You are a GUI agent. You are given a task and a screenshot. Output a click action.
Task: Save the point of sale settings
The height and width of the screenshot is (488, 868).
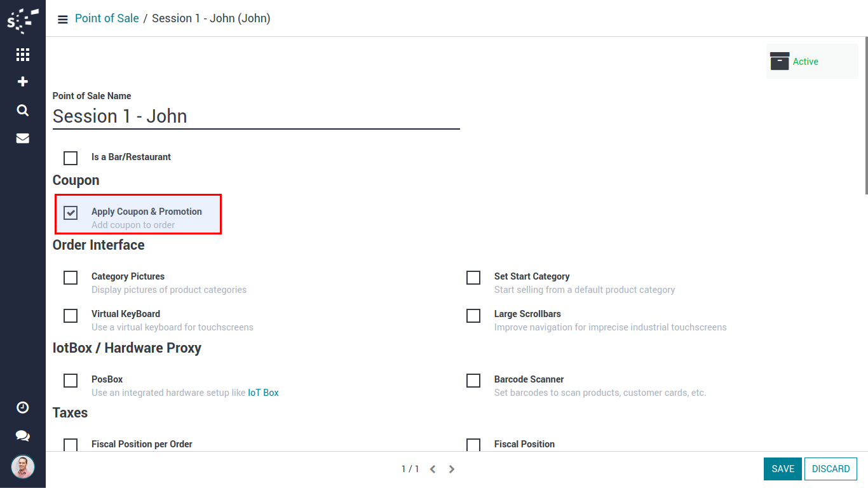(x=783, y=469)
